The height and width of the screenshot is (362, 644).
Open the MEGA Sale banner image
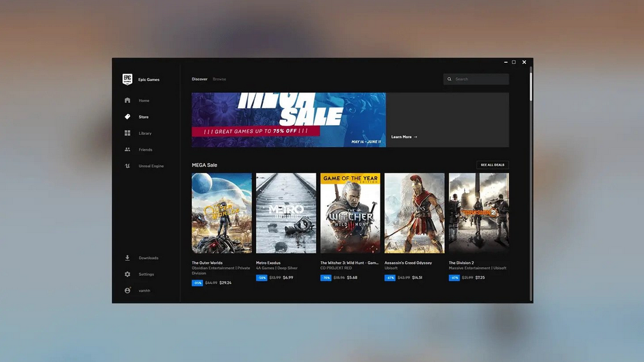[x=289, y=120]
